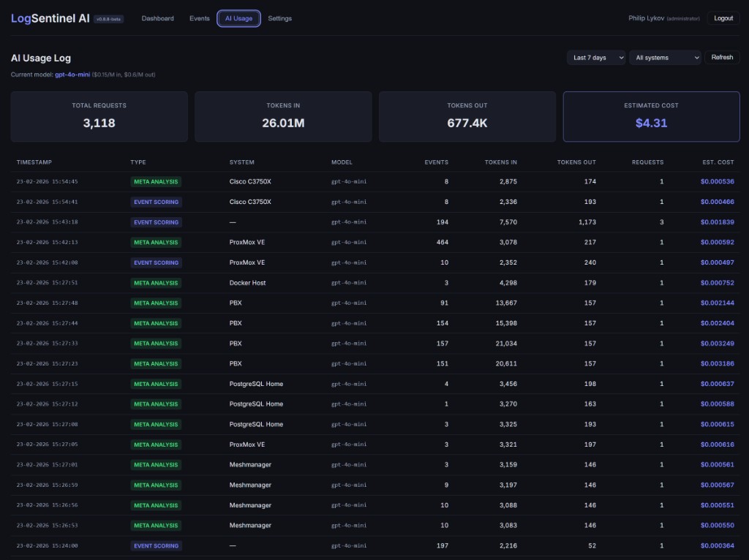The image size is (749, 560).
Task: Click the EST. COST column header
Action: coord(718,162)
